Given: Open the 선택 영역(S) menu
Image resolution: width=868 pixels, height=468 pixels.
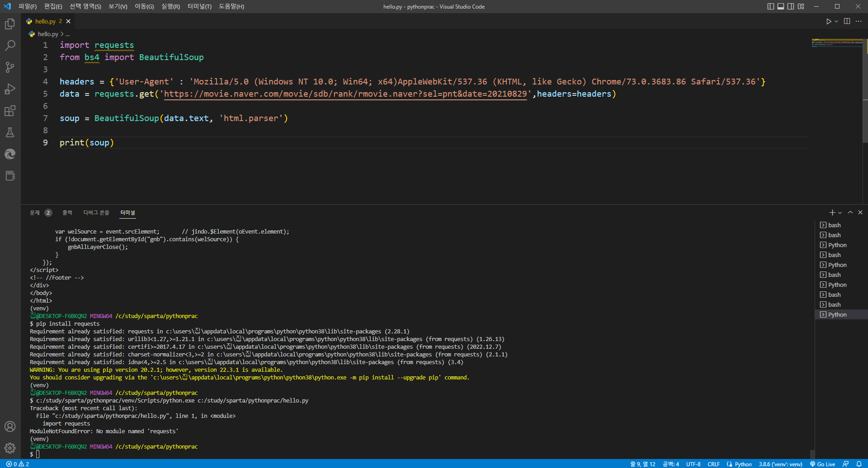Looking at the screenshot, I should (x=85, y=6).
